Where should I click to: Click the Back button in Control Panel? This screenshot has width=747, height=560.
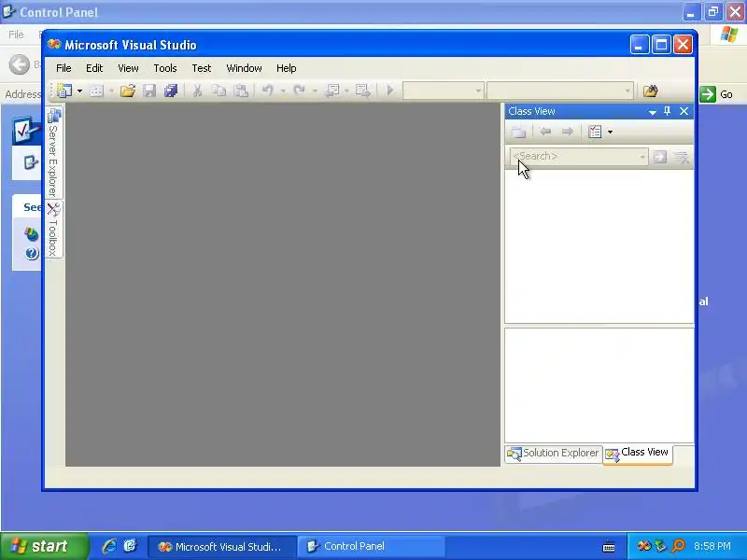[20, 64]
